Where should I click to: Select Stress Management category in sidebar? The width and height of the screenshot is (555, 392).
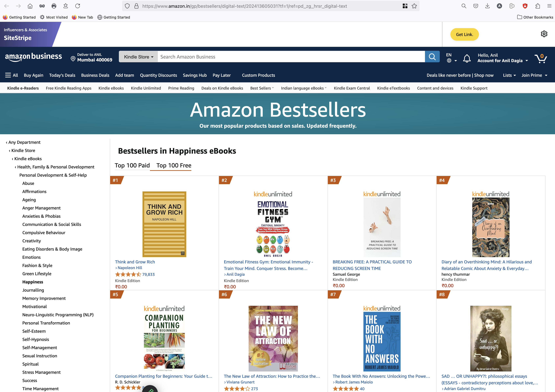pos(41,372)
